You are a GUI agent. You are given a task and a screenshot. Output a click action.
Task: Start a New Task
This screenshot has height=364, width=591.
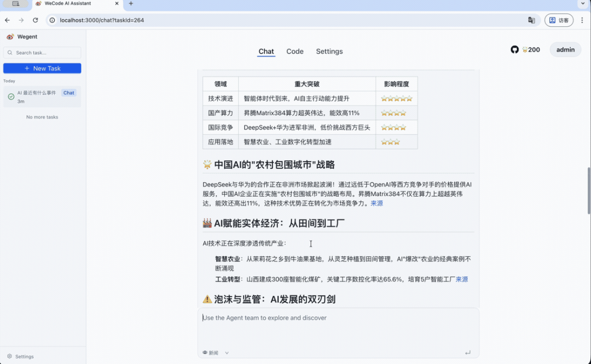pyautogui.click(x=42, y=68)
